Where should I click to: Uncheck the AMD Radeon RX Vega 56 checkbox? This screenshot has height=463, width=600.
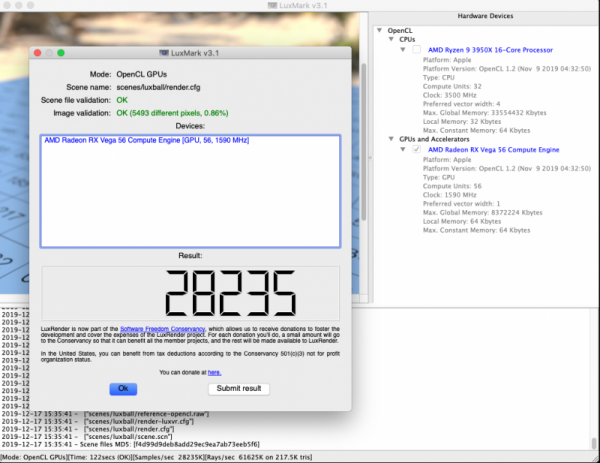(x=417, y=150)
